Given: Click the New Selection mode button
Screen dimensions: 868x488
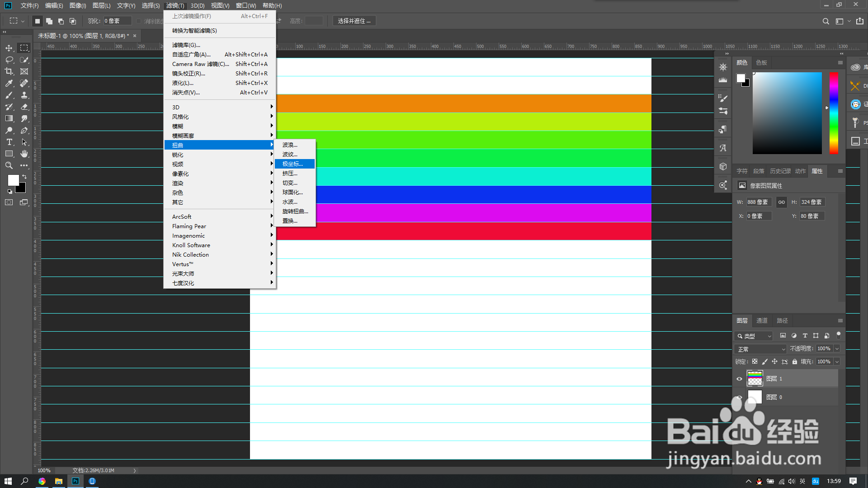Looking at the screenshot, I should click(x=38, y=21).
